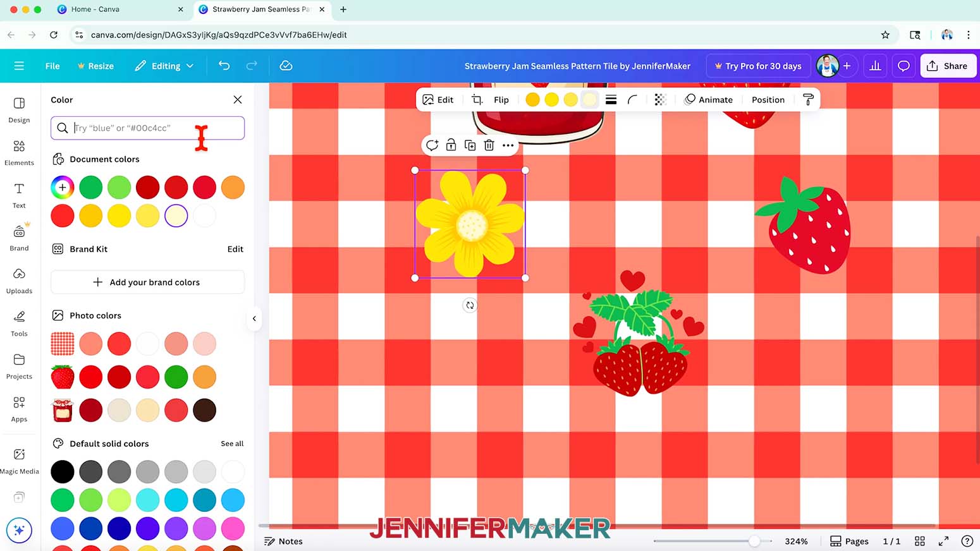Click Flip in the toolbar
This screenshot has width=980, height=551.
(x=501, y=100)
